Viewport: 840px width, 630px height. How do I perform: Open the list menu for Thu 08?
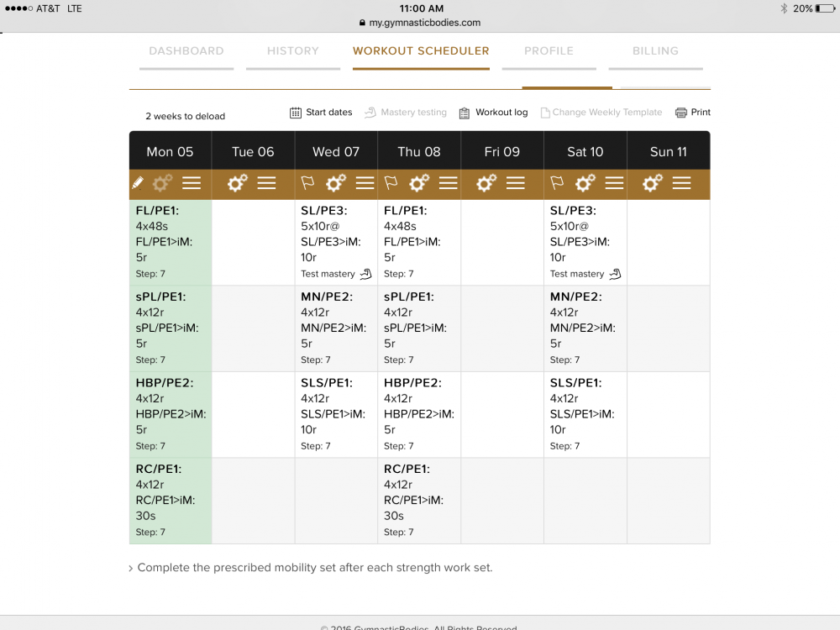click(449, 183)
